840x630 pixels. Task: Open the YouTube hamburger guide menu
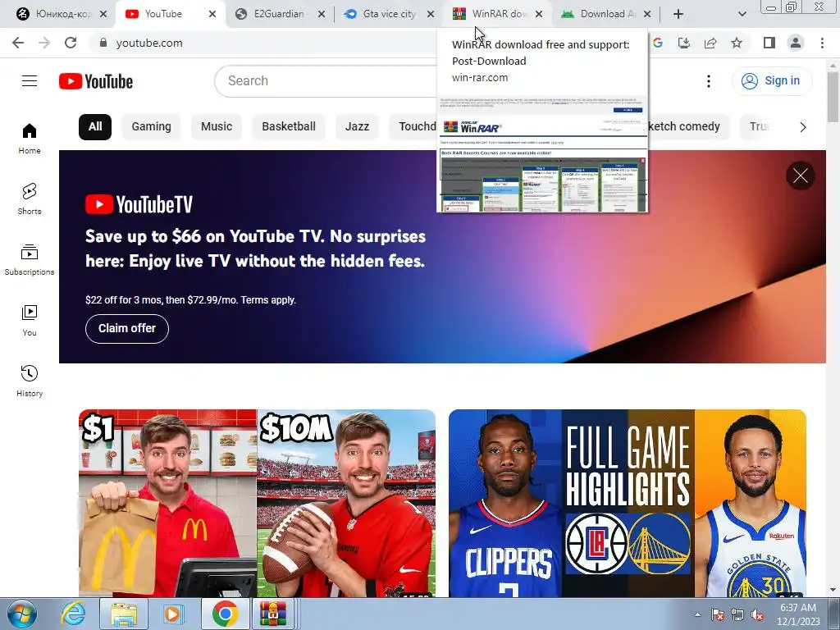tap(30, 81)
